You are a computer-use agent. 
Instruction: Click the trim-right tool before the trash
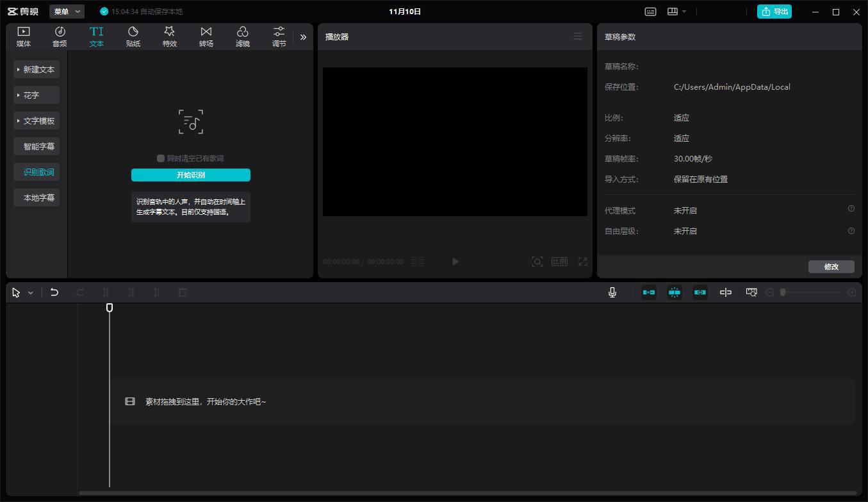(157, 292)
